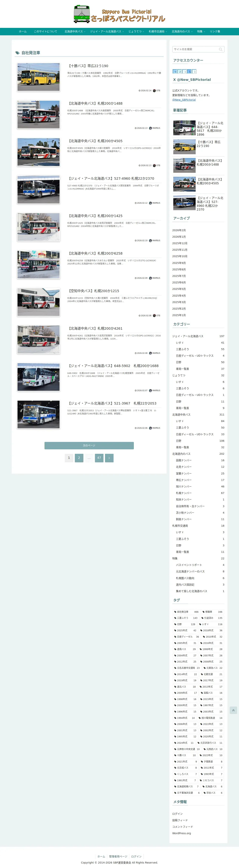Open the ニセコバス tag
The image size is (239, 868).
[x=211, y=780]
